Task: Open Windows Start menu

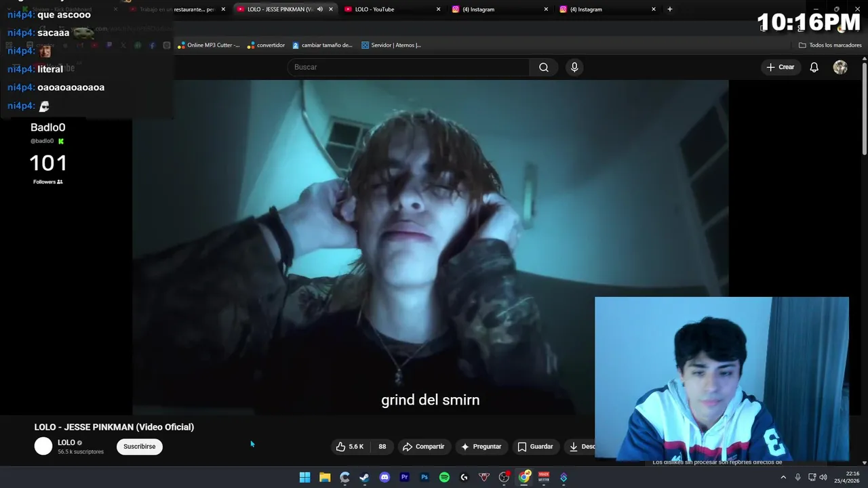Action: [x=305, y=477]
